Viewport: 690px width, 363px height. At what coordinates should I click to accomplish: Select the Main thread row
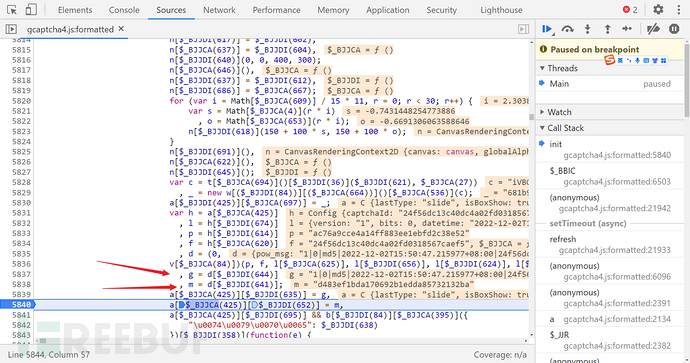(x=609, y=84)
